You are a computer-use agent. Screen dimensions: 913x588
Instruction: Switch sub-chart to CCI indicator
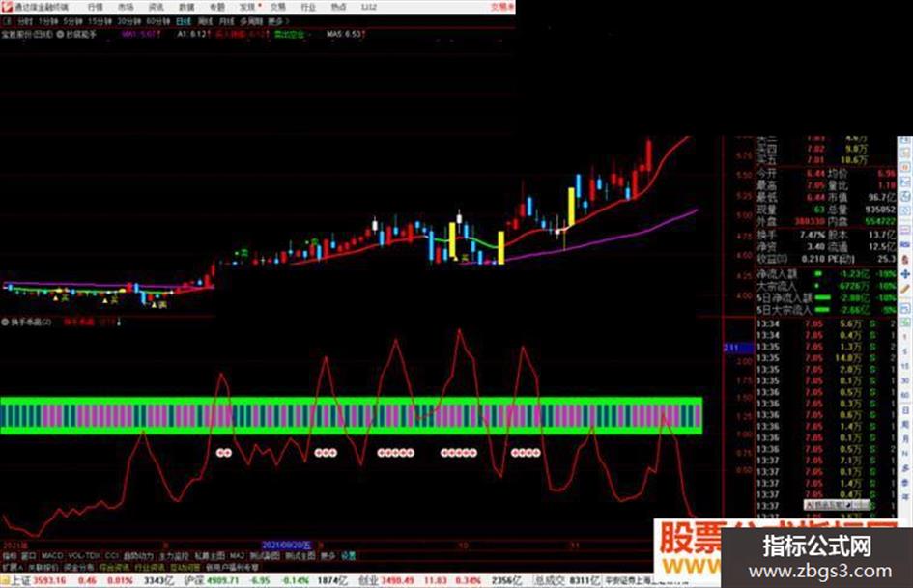[112, 556]
